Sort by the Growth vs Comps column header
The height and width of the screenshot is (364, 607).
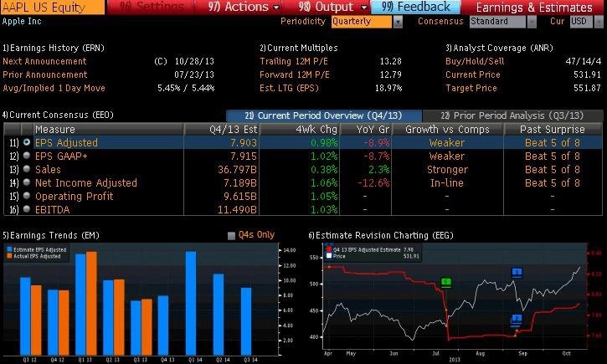coord(447,129)
